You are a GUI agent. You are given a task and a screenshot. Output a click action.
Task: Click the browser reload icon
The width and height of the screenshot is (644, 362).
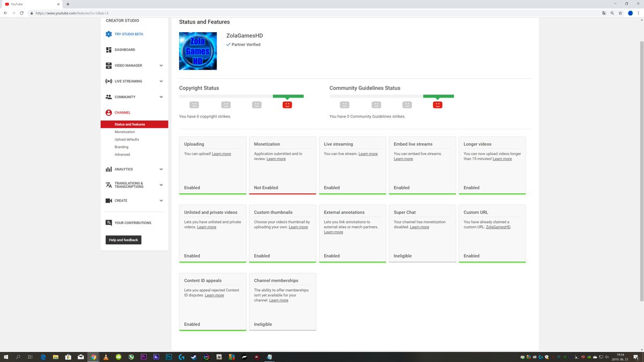[x=21, y=13]
